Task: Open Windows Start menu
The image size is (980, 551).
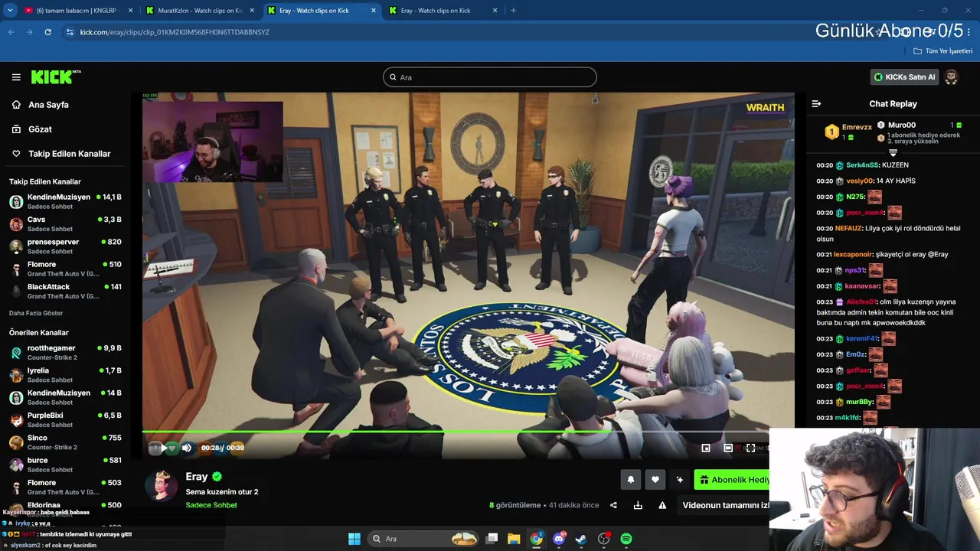Action: coord(354,539)
